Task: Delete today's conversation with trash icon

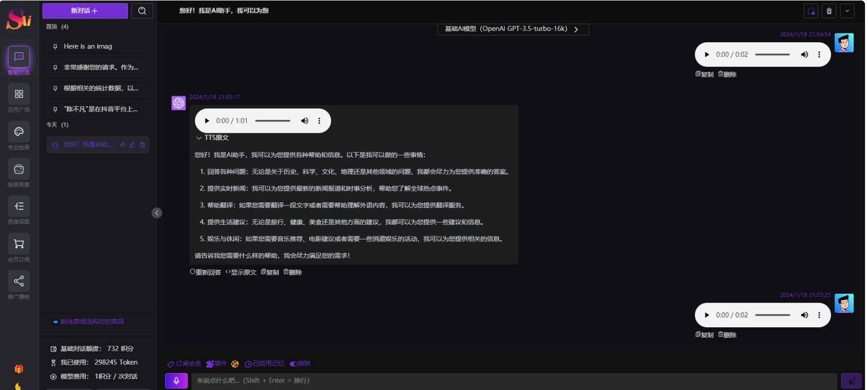Action: [143, 145]
